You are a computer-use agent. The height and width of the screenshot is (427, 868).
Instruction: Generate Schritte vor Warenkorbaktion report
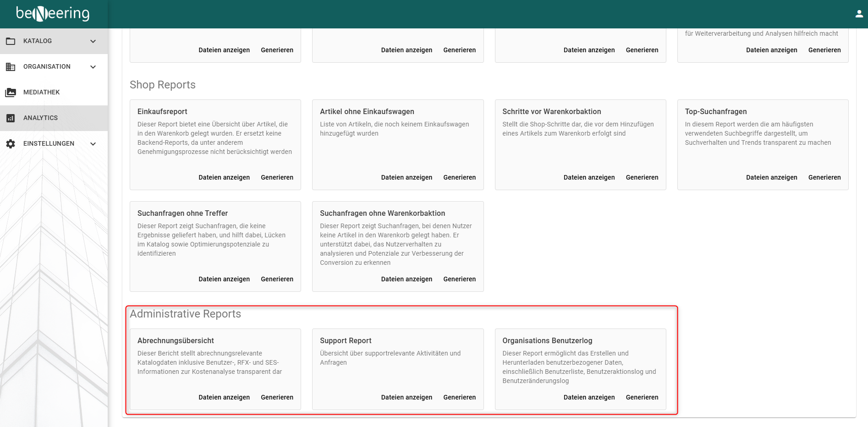(x=642, y=177)
